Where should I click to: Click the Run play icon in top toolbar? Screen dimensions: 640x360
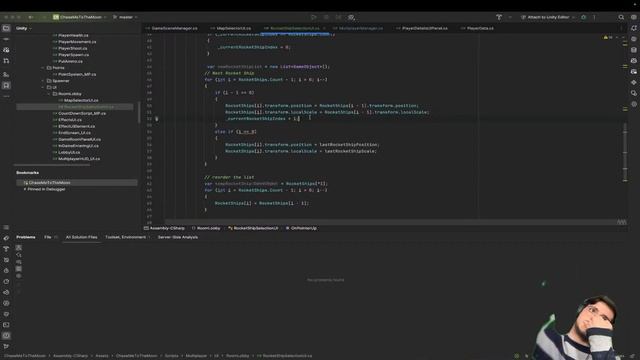click(313, 17)
